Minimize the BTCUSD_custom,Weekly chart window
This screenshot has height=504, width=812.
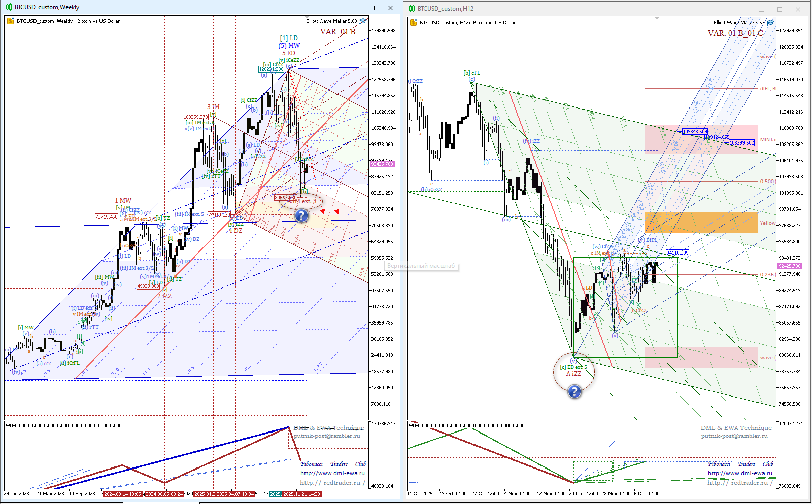[354, 8]
